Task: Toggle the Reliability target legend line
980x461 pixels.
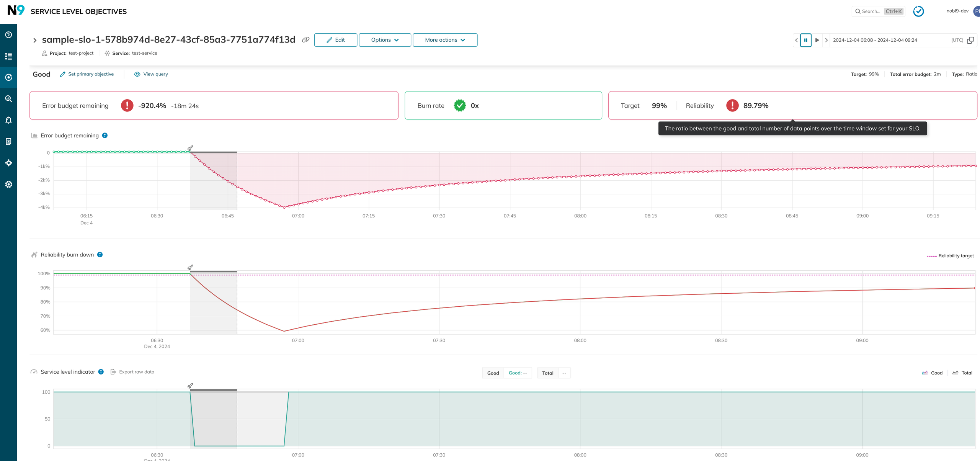Action: (x=950, y=256)
